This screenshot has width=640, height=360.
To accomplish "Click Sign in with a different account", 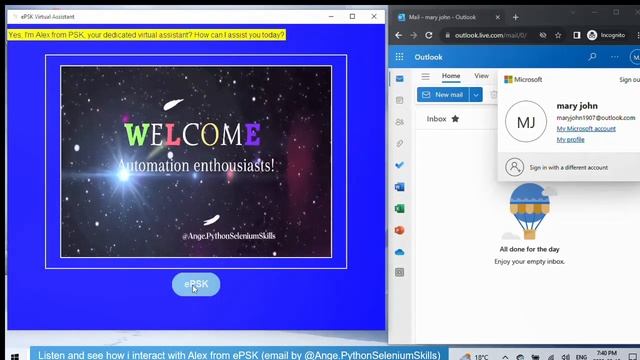I will point(569,168).
